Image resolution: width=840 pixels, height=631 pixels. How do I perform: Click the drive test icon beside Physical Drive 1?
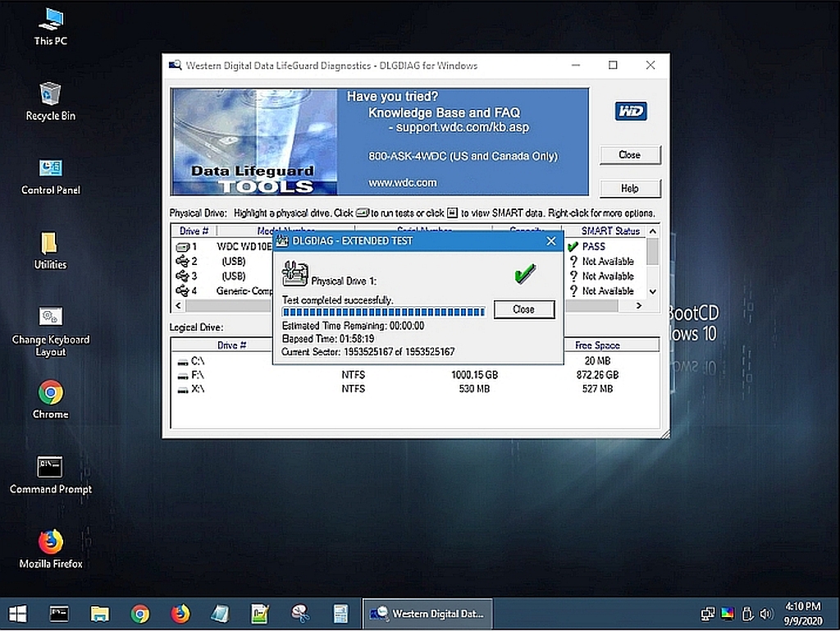point(294,273)
